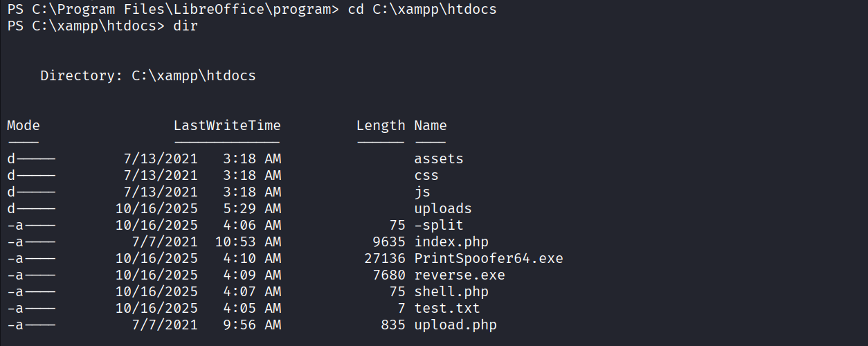Select the LastWriteTime column header
This screenshot has height=346, width=868.
[x=227, y=126]
